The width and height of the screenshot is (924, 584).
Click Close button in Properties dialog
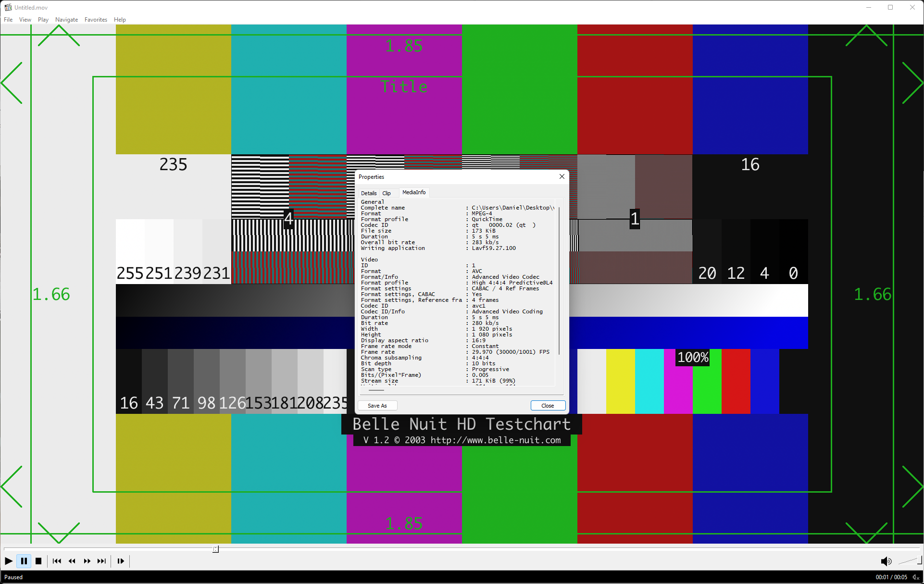tap(548, 406)
